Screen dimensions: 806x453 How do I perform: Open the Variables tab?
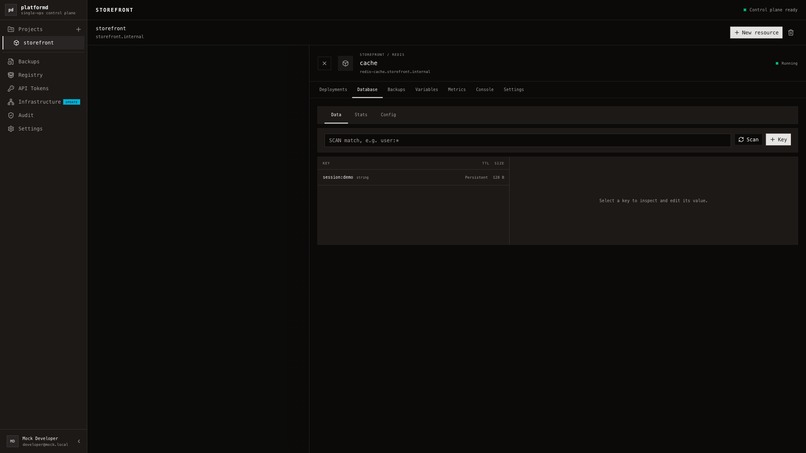pos(427,89)
